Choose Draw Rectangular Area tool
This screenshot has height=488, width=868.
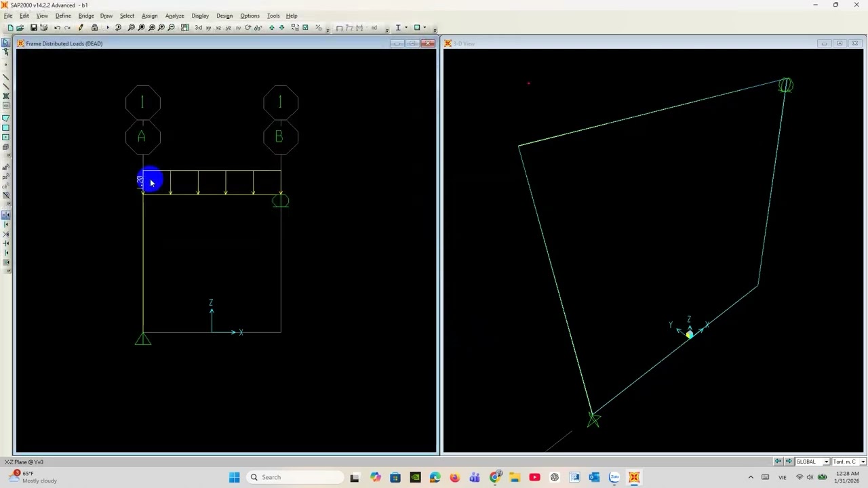pyautogui.click(x=6, y=128)
